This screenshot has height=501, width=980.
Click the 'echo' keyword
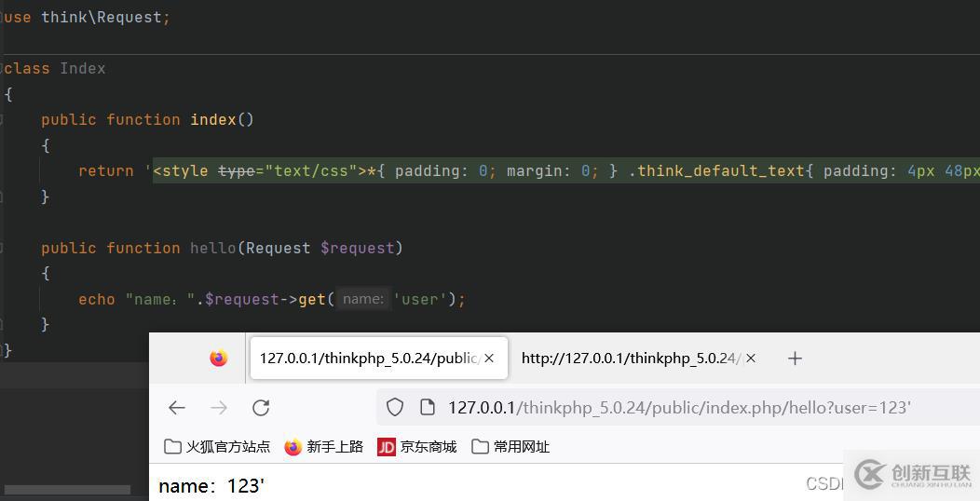tap(97, 299)
